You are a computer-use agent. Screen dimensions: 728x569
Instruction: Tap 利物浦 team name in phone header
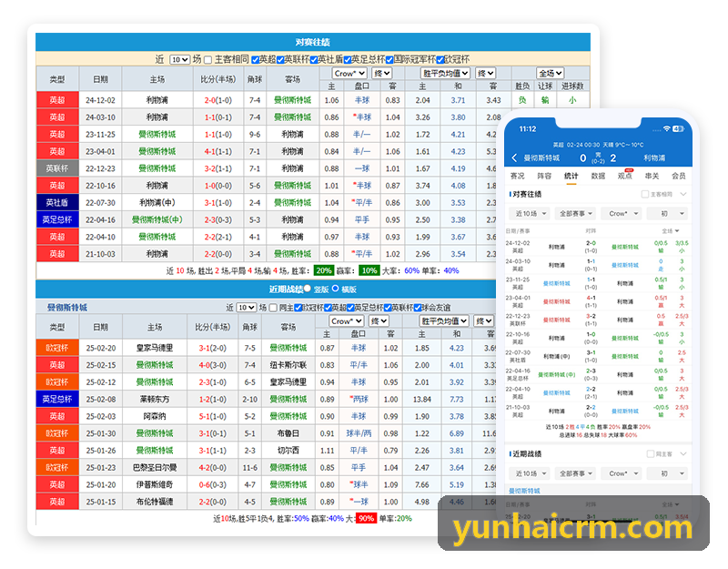point(654,157)
